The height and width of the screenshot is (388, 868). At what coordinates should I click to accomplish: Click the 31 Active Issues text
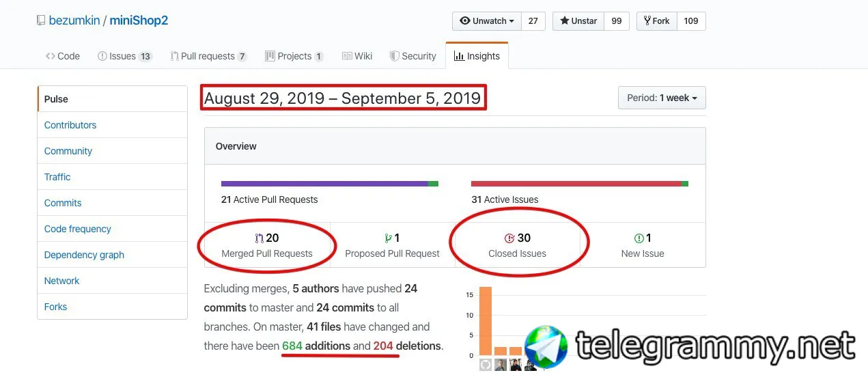click(505, 199)
